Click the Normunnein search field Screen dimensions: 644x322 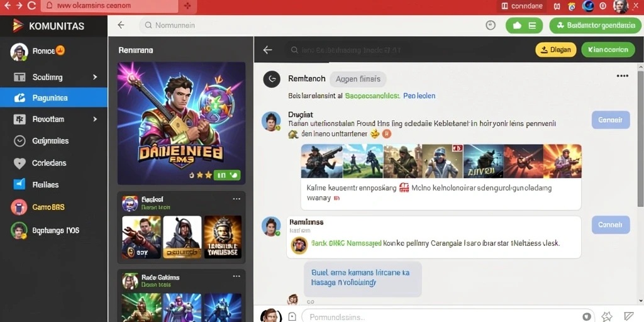(308, 25)
